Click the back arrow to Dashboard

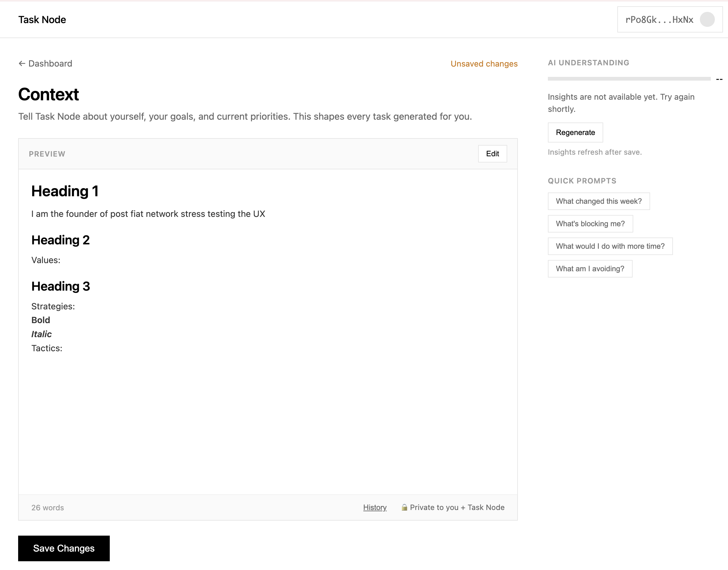(22, 63)
